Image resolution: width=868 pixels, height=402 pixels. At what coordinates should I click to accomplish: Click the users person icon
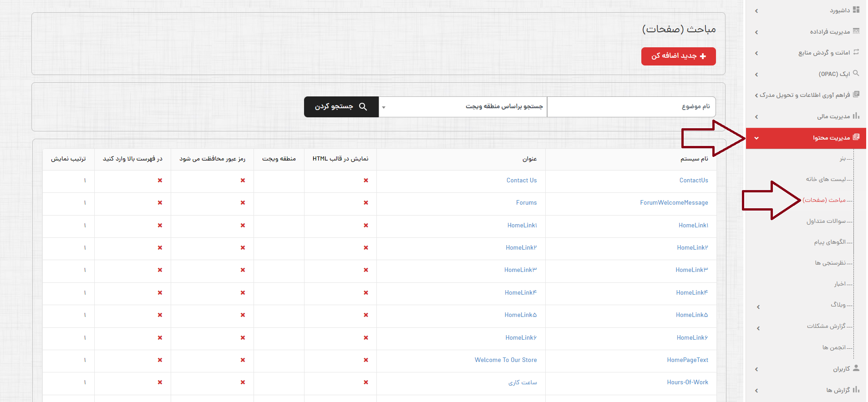(856, 368)
